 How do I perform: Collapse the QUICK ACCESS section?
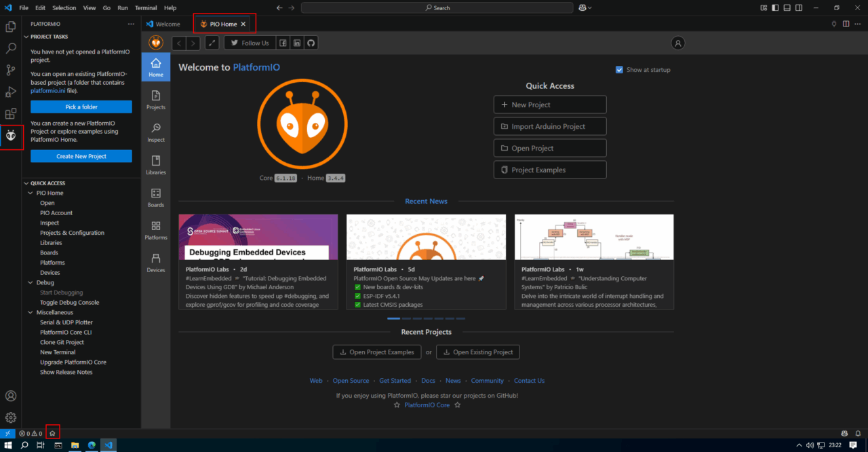(26, 183)
